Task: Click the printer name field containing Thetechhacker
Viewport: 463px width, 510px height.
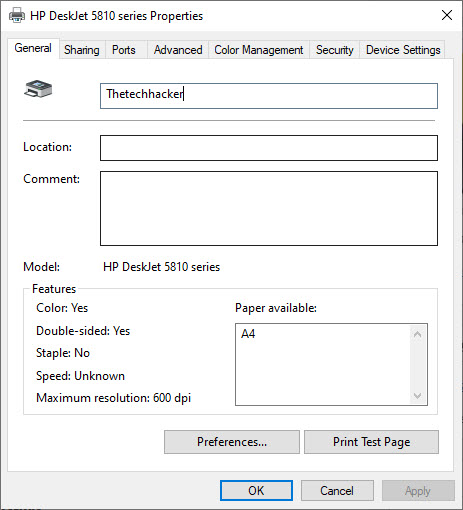Action: (269, 96)
